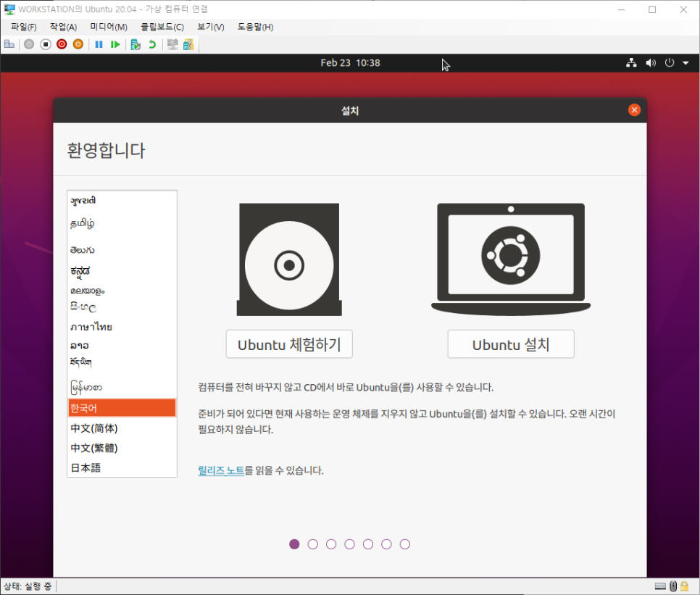Close the installer with orange X
Screen dimensions: 700x595
(x=634, y=110)
